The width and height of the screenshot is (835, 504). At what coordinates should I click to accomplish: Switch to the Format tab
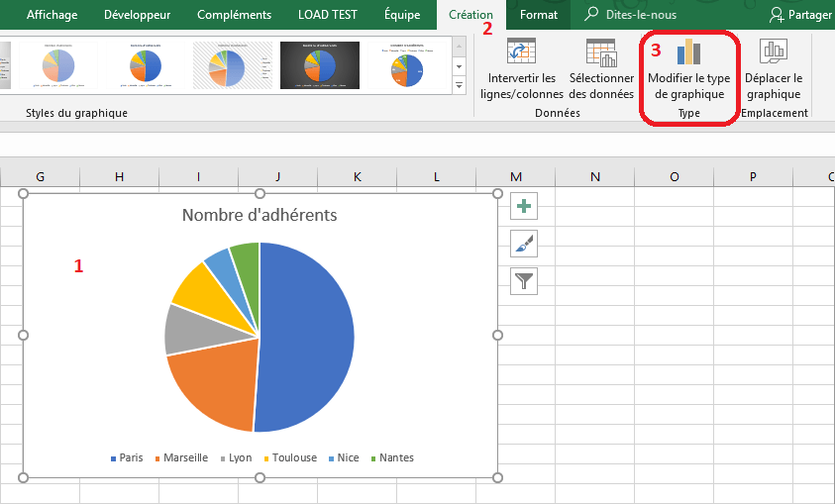[x=538, y=15]
